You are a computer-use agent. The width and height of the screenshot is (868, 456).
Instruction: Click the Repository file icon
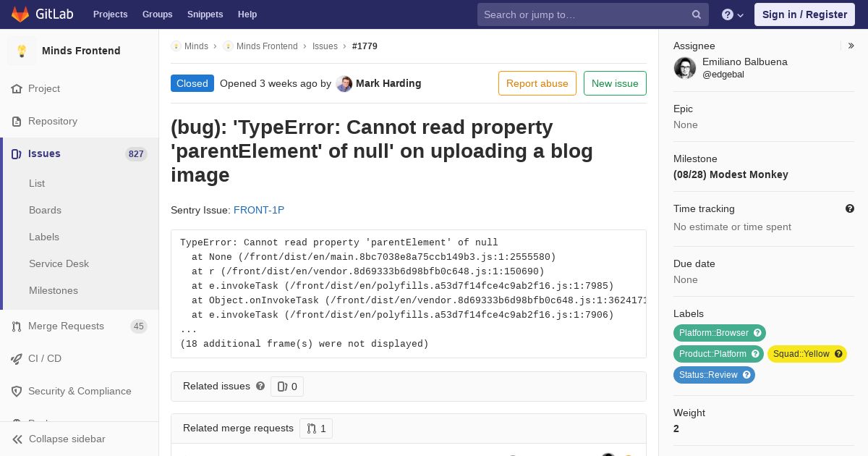(x=17, y=122)
